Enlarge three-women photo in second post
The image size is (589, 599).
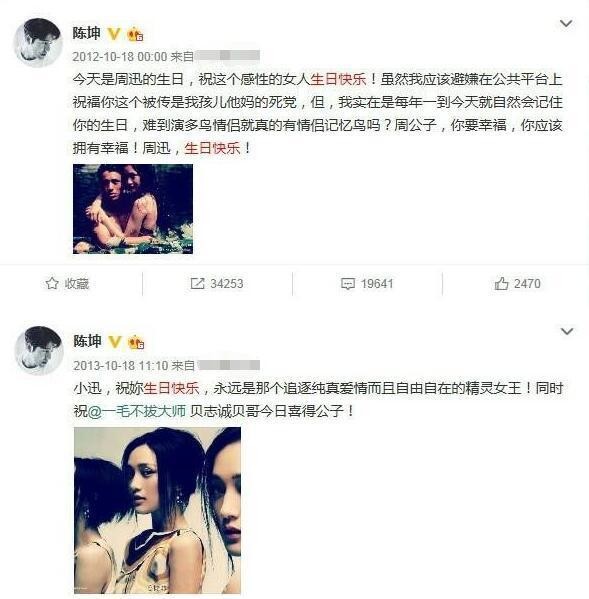click(x=157, y=510)
